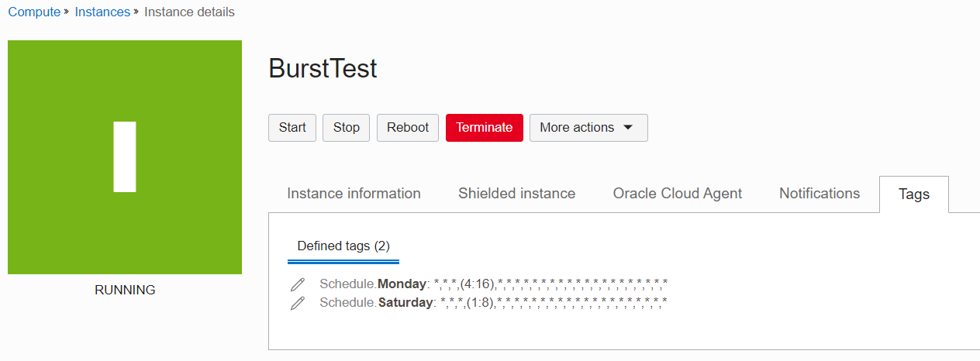The height and width of the screenshot is (361, 980).
Task: Click the red Terminate button
Action: click(x=484, y=128)
